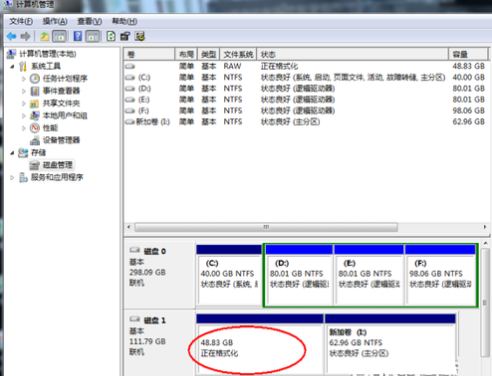
Task: Sort by the 文件系统 column header
Action: tap(238, 54)
